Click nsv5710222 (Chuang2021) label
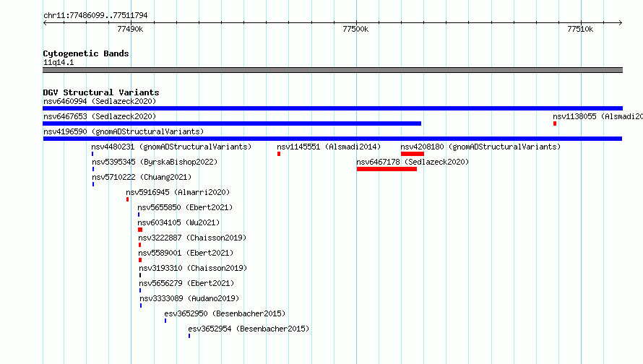Image resolution: width=643 pixels, height=364 pixels. [x=142, y=177]
